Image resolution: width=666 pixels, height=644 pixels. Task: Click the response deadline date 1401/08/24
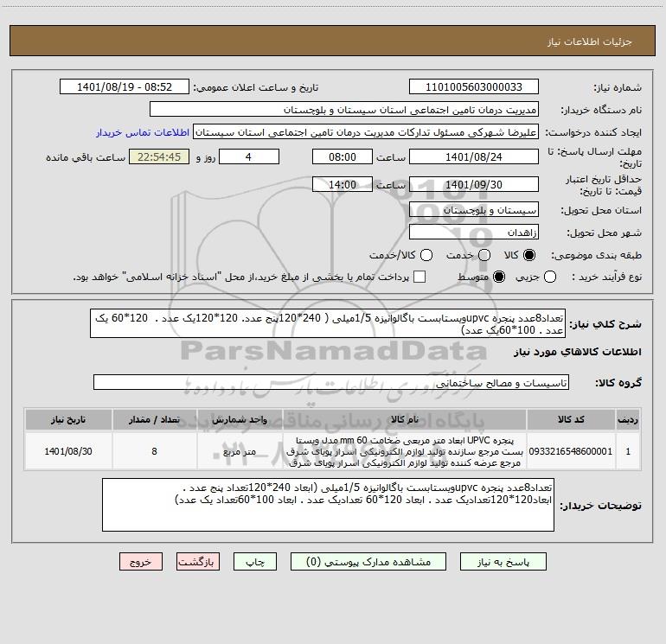[474, 156]
